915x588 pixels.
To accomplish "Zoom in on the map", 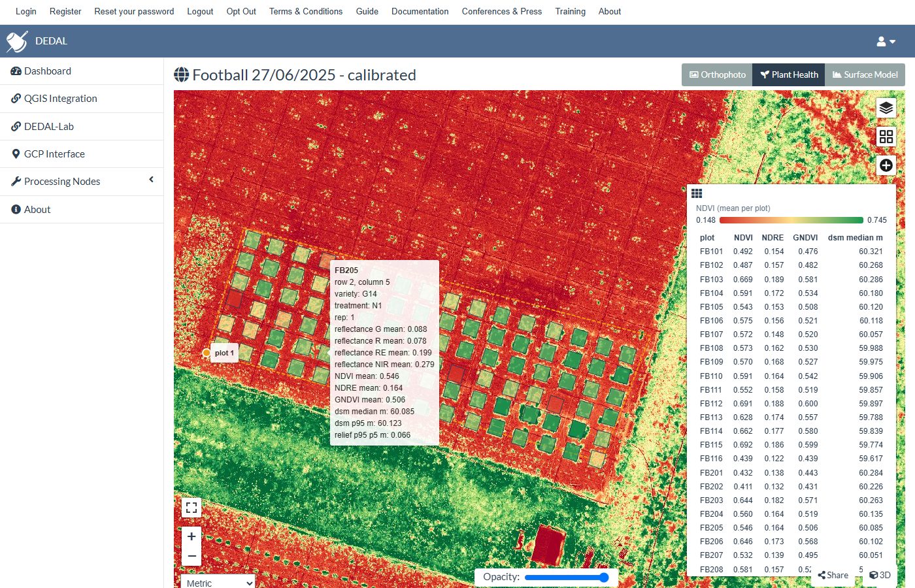I will pyautogui.click(x=191, y=536).
